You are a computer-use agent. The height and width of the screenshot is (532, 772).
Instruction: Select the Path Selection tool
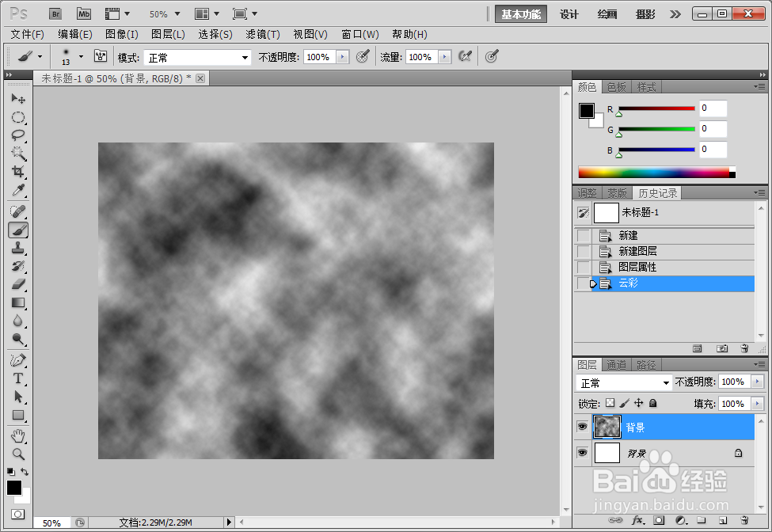[18, 397]
